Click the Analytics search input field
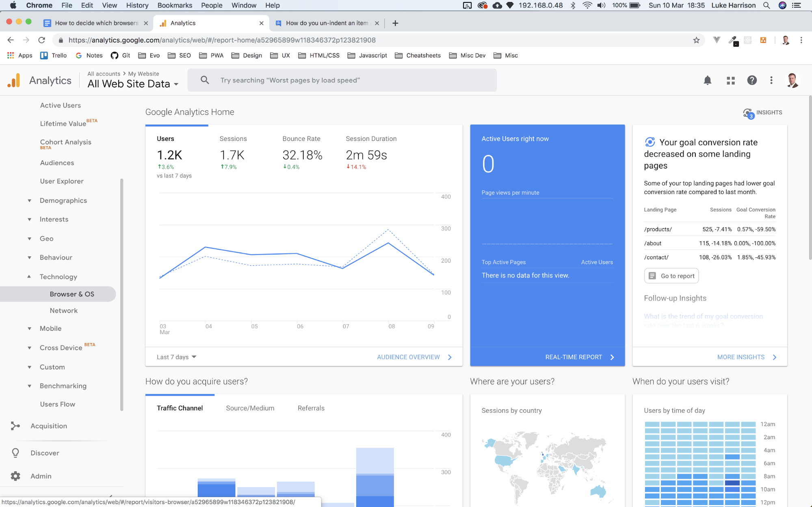 (342, 80)
